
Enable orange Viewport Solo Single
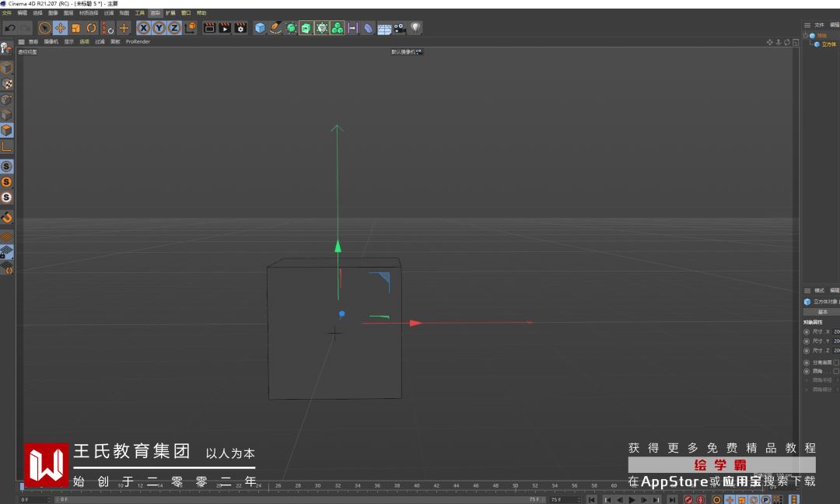click(6, 182)
